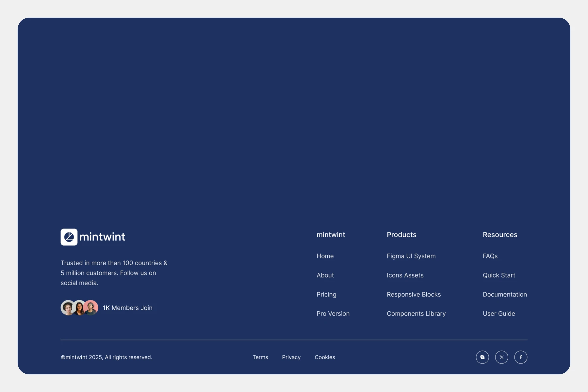588x392 pixels.
Task: Go to Components Library
Action: click(416, 314)
